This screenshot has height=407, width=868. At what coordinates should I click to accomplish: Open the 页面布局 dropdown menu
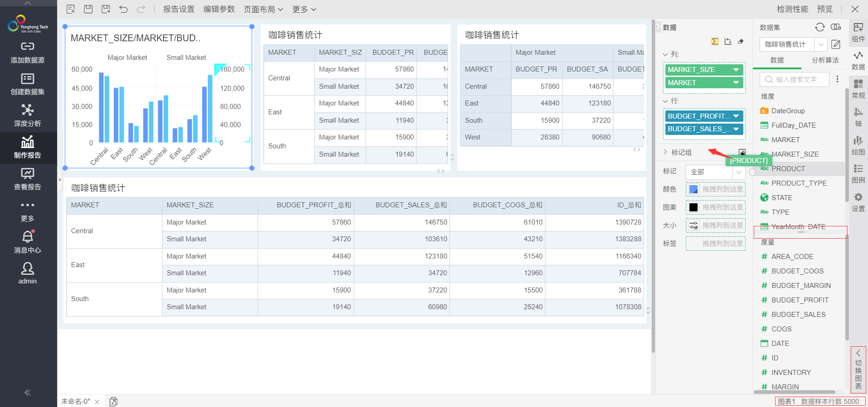click(263, 9)
